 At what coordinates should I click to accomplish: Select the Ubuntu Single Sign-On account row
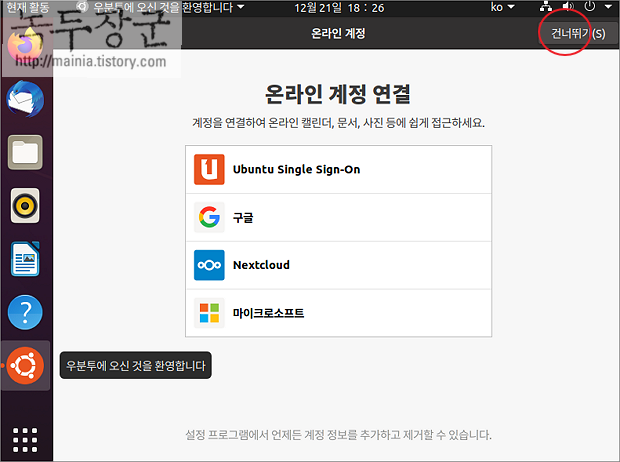[x=338, y=169]
